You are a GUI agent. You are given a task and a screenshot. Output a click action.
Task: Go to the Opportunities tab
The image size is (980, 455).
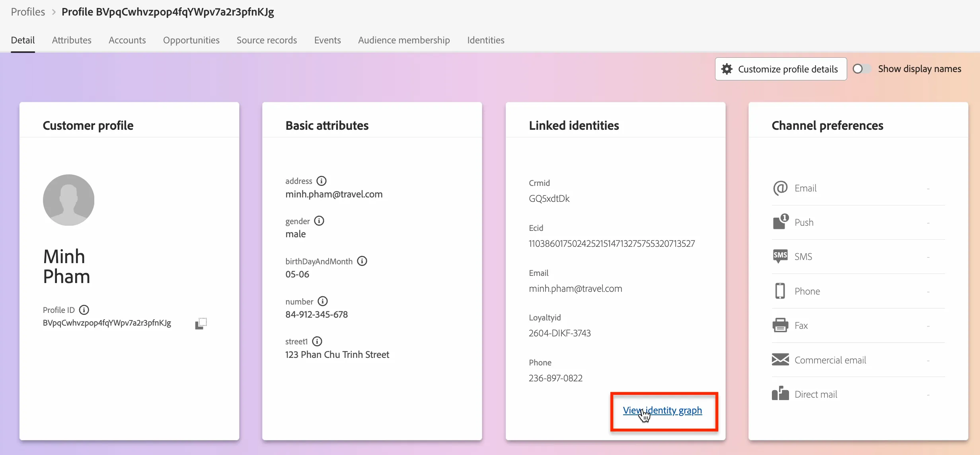[x=191, y=40]
